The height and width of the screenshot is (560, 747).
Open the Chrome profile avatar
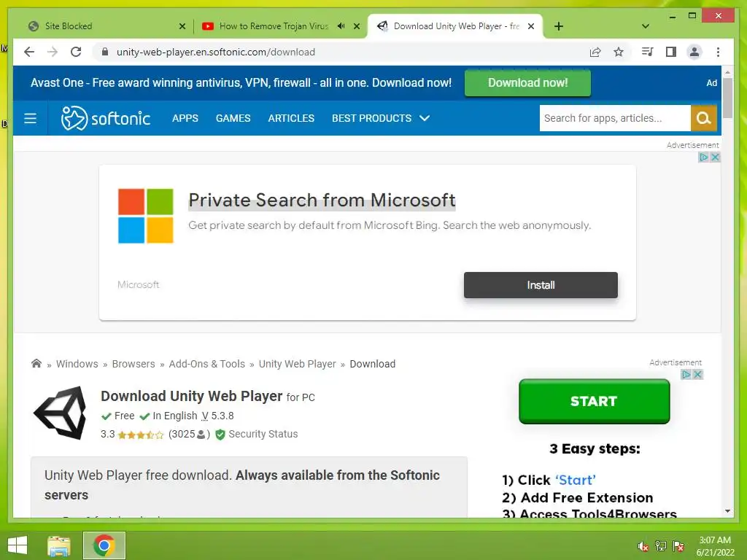694,52
